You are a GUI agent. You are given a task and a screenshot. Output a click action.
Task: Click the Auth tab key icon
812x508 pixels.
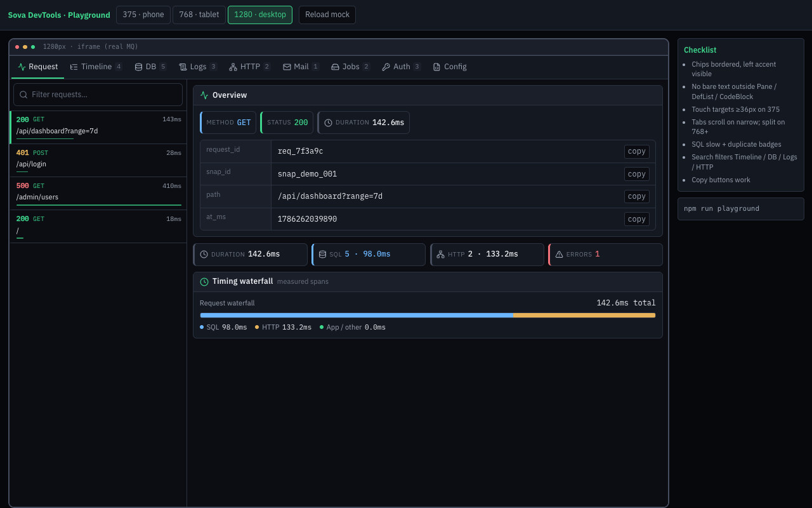(x=386, y=67)
